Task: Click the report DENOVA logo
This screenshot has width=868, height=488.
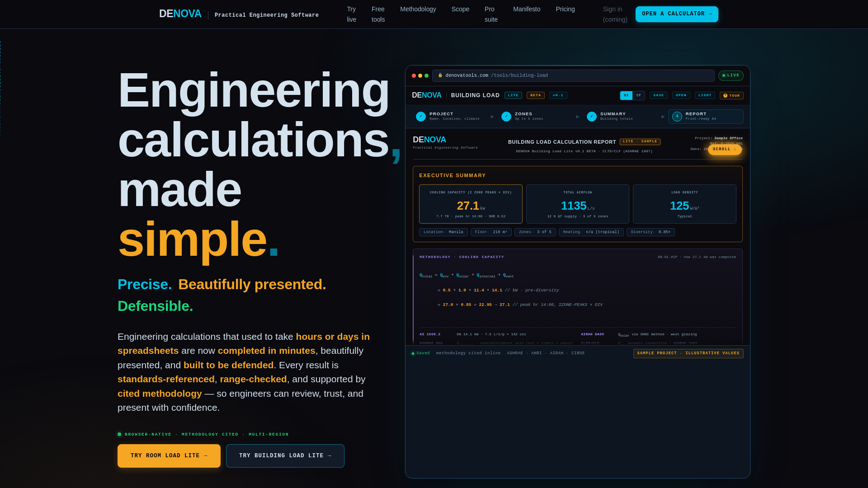Action: click(429, 140)
